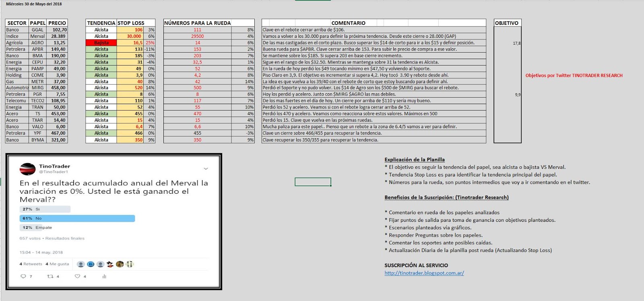Select the TENDENCIA header cell
644x301 pixels.
click(101, 23)
